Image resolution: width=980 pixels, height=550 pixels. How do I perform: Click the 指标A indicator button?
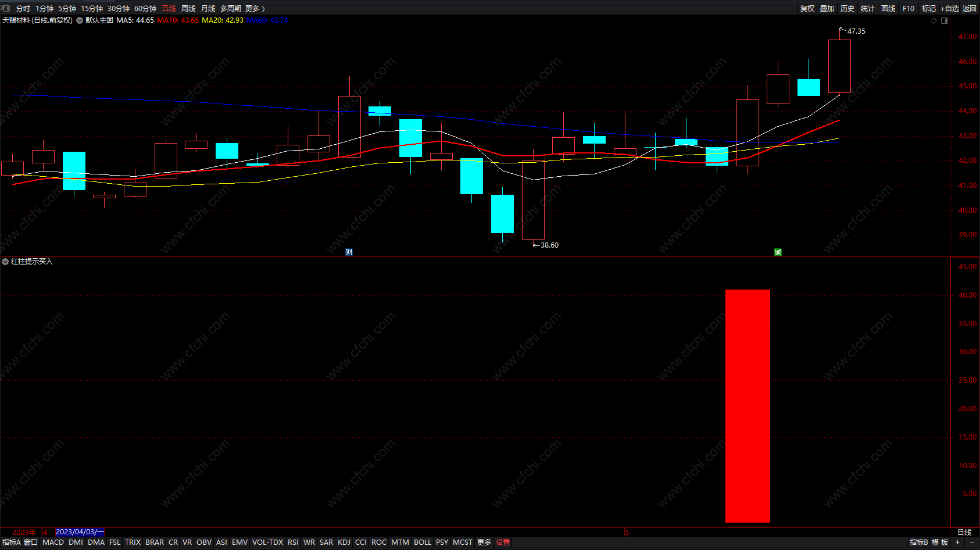11,542
